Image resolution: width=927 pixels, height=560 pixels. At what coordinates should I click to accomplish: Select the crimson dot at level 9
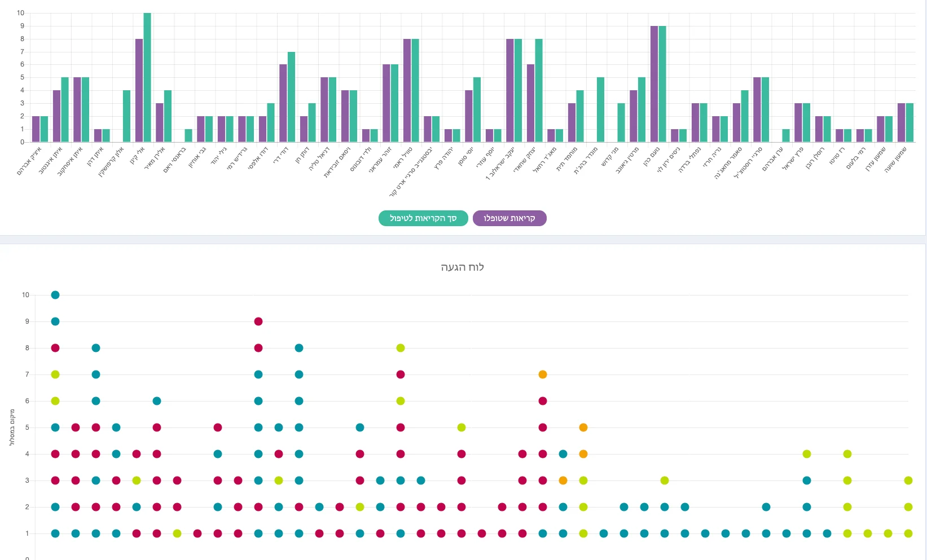[x=258, y=321]
